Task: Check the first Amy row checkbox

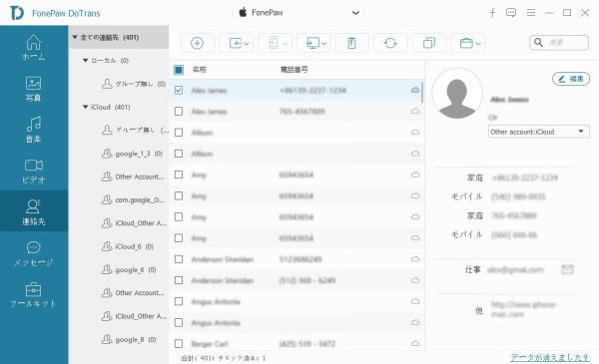Action: pyautogui.click(x=179, y=175)
